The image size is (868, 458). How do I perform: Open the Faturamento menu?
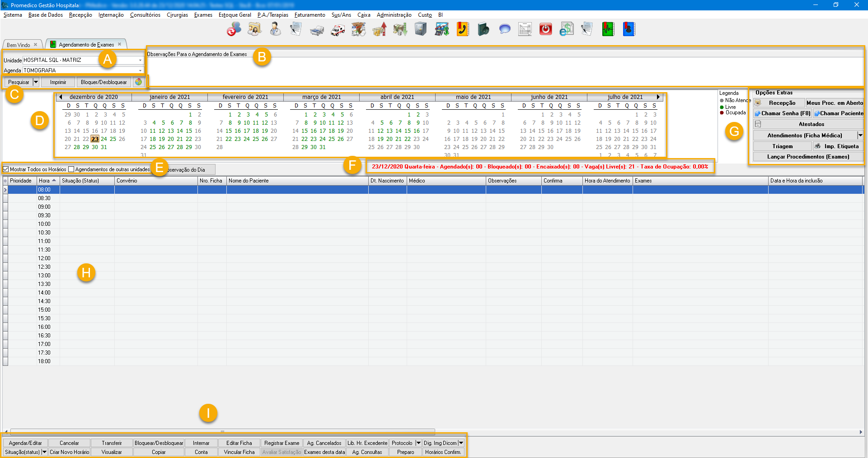coord(310,15)
